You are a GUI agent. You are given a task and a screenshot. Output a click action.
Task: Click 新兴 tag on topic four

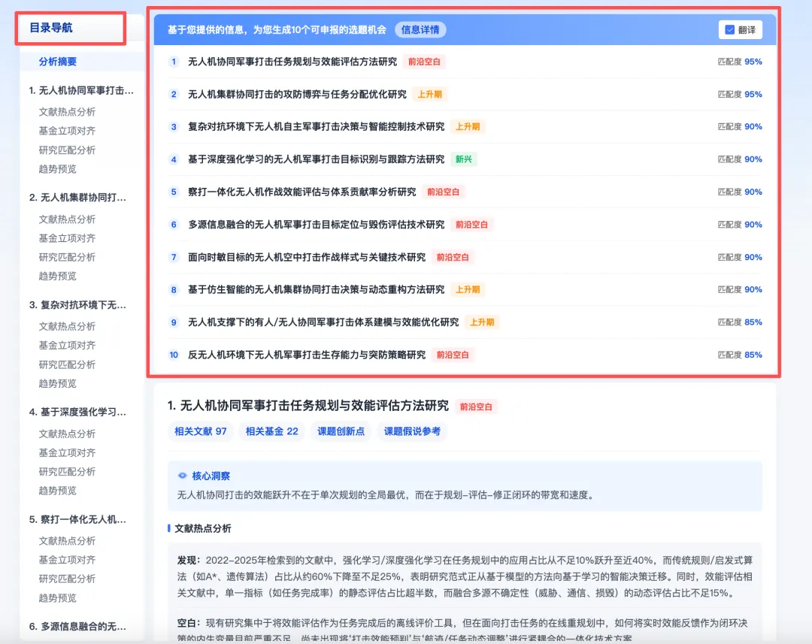(463, 159)
